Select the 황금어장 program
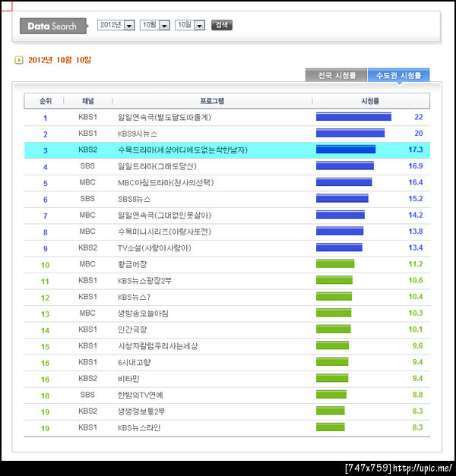456x476 pixels. coord(132,264)
